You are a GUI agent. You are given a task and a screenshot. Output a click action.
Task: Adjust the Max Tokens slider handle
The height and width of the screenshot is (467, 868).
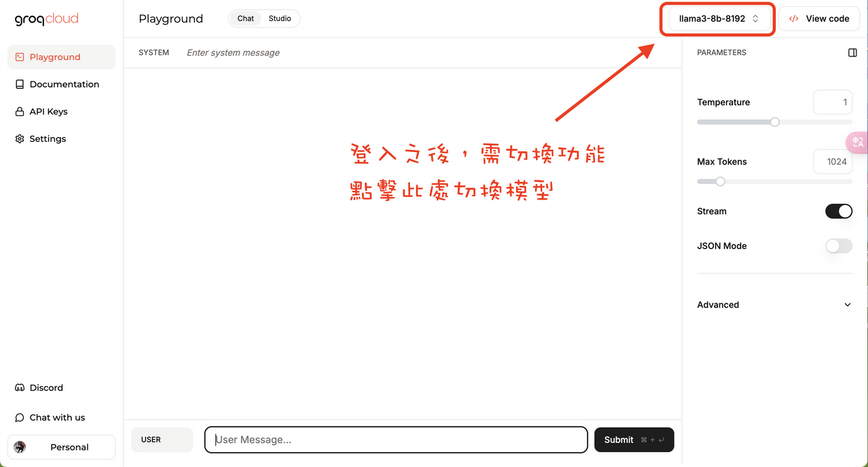(721, 181)
